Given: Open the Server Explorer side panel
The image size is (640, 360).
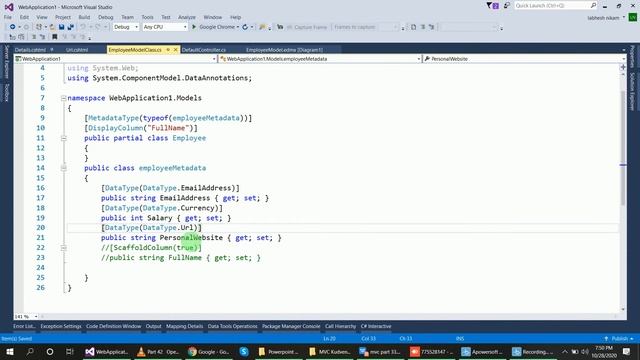Looking at the screenshot, I should point(7,62).
